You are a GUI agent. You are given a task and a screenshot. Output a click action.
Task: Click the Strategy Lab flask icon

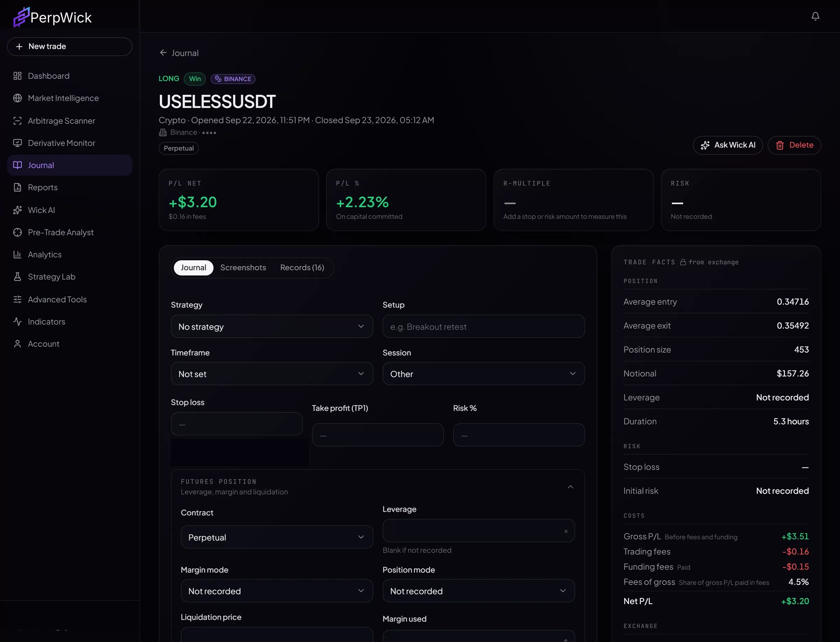tap(17, 277)
